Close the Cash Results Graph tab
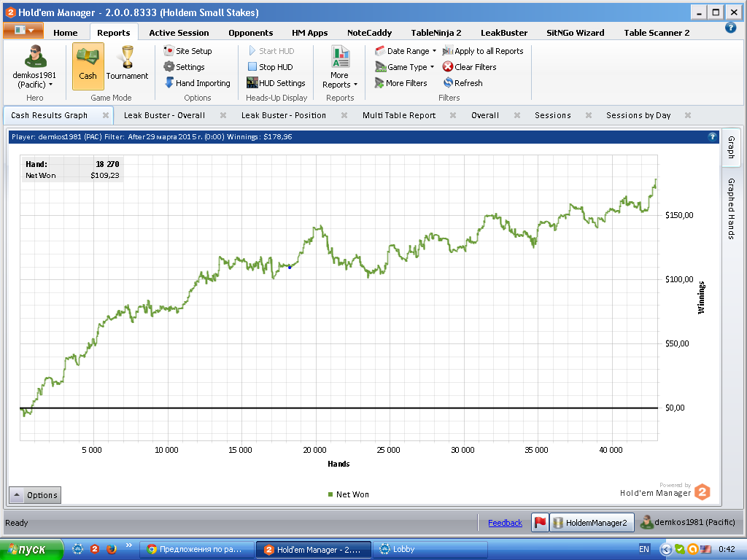This screenshot has width=747, height=560. [x=106, y=115]
